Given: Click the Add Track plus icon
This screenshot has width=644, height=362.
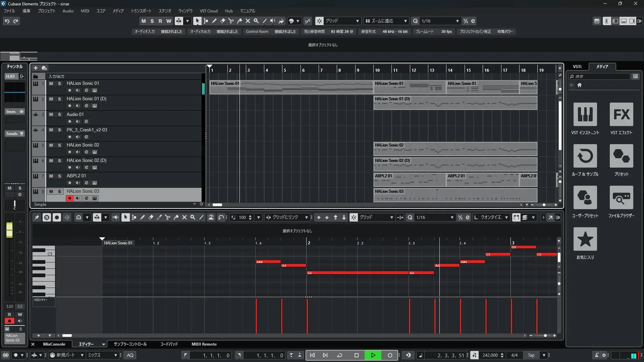Looking at the screenshot, I should point(36,68).
